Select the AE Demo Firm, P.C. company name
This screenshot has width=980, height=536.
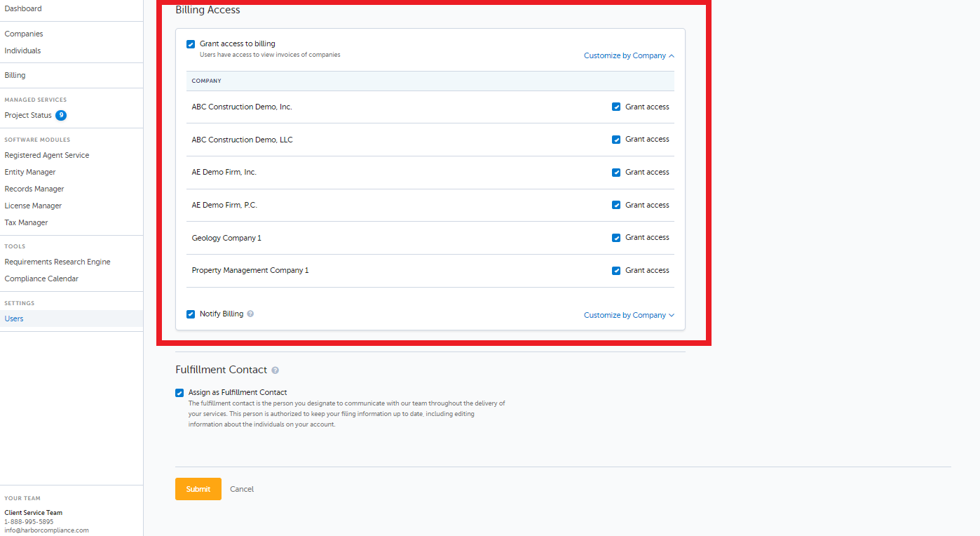point(224,206)
